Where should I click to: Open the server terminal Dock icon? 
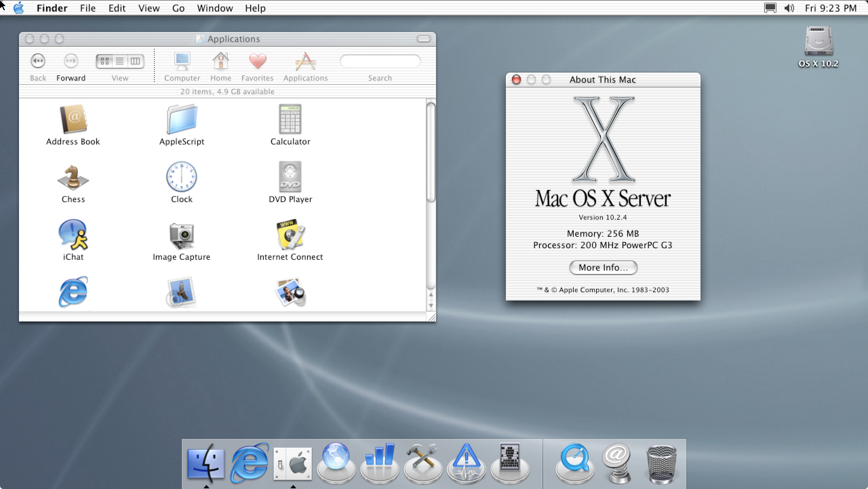[x=510, y=463]
